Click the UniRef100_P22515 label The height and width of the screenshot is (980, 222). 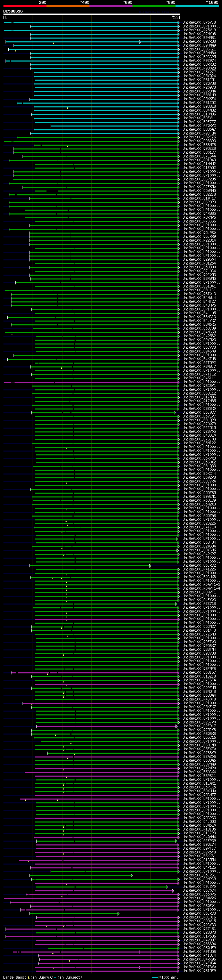[x=199, y=428]
